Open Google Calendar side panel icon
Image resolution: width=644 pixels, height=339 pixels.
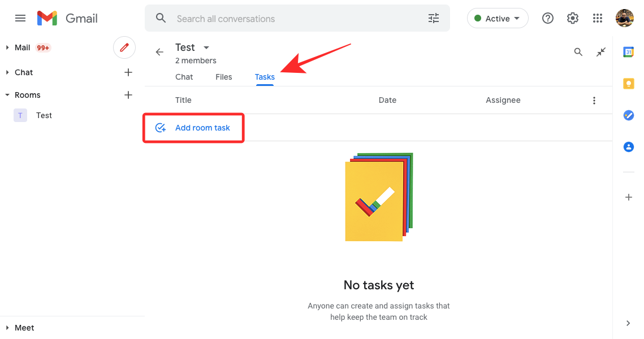(628, 52)
